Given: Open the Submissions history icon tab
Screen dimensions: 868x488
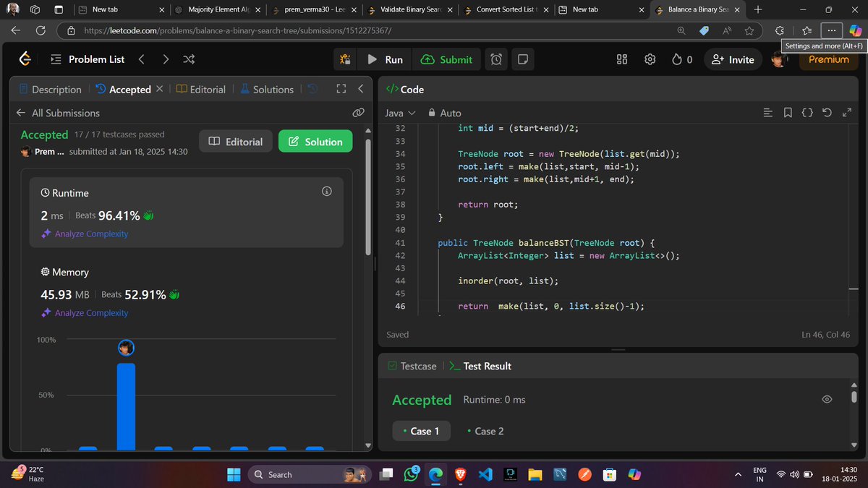Looking at the screenshot, I should (312, 89).
